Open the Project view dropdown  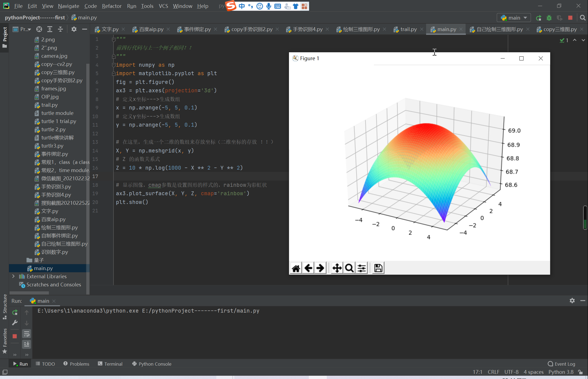click(26, 29)
